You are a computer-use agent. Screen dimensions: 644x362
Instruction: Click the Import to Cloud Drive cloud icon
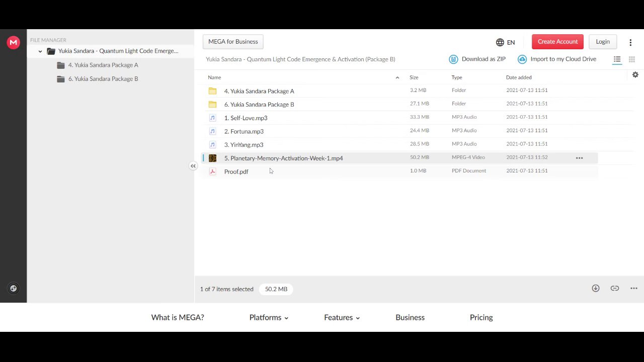pyautogui.click(x=522, y=59)
